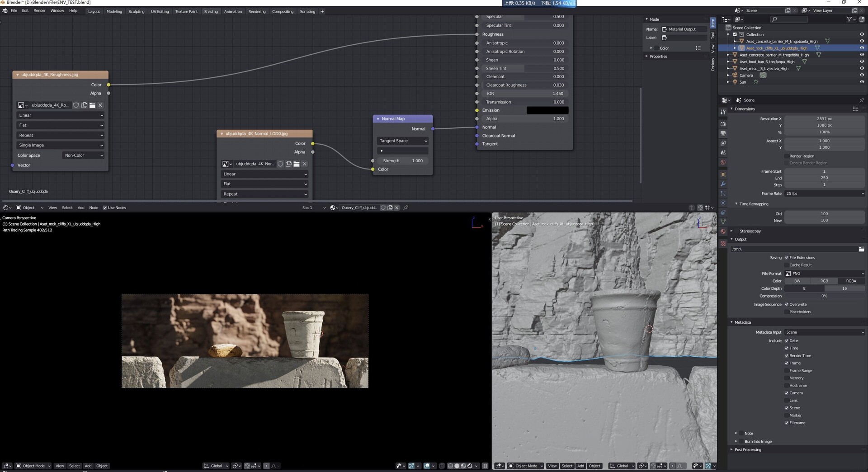Collapse the Time Remapping subpanel
The image size is (868, 472).
[x=736, y=204]
